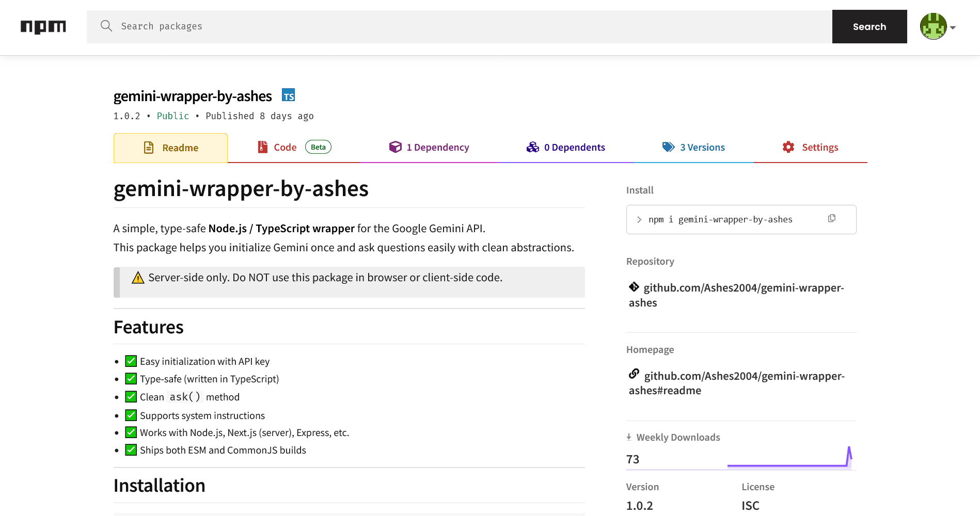Click the Versions tag icon
The height and width of the screenshot is (516, 980).
tap(669, 147)
